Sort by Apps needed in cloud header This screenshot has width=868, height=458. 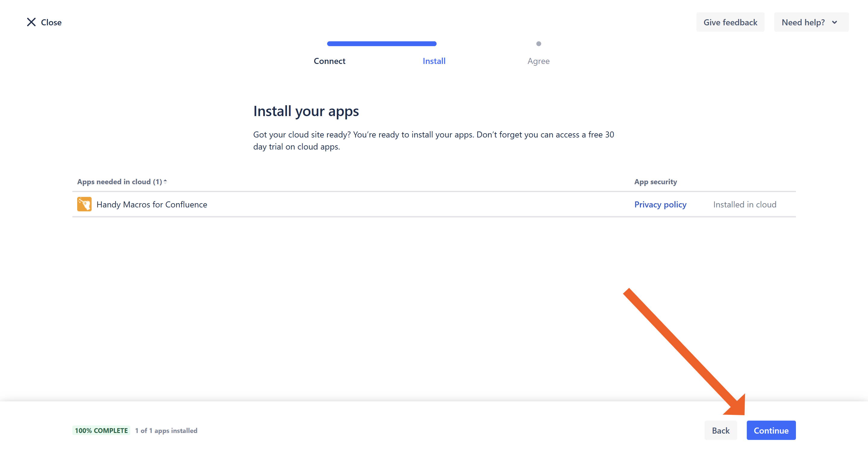point(119,182)
